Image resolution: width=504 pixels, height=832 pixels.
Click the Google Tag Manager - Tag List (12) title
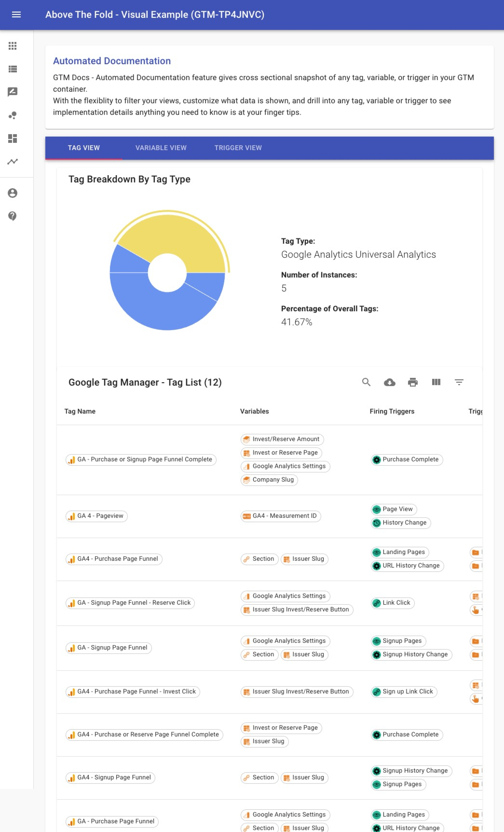coord(145,382)
